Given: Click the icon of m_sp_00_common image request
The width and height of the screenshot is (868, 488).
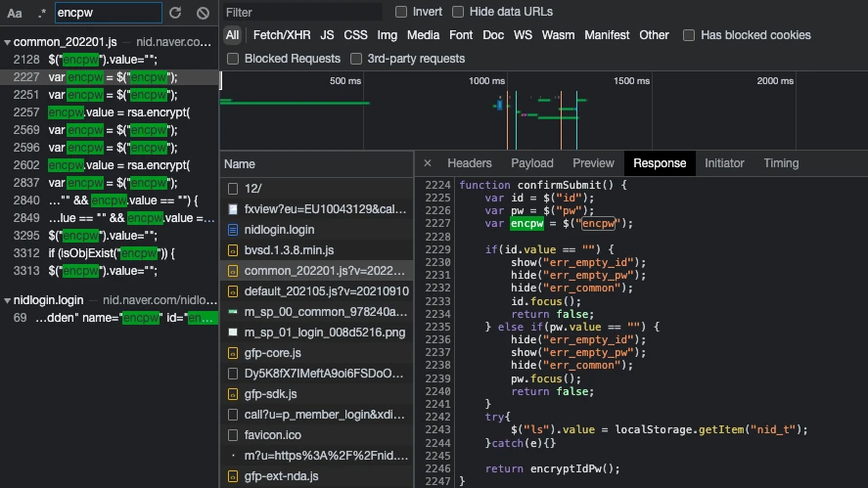Looking at the screenshot, I should 233,312.
